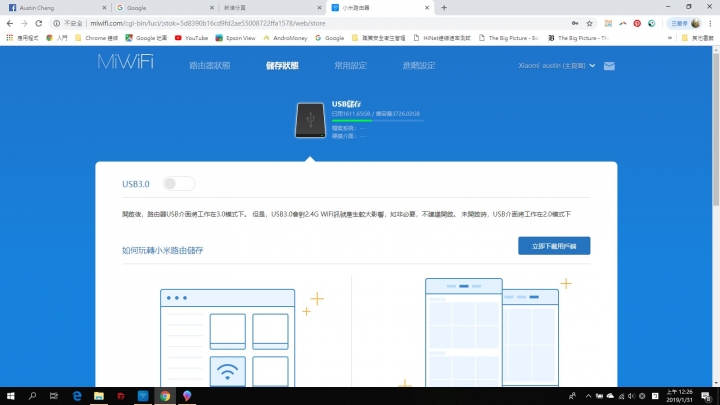Switch to the Austin Cheng Facebook tab
The image size is (720, 405).
pyautogui.click(x=55, y=8)
